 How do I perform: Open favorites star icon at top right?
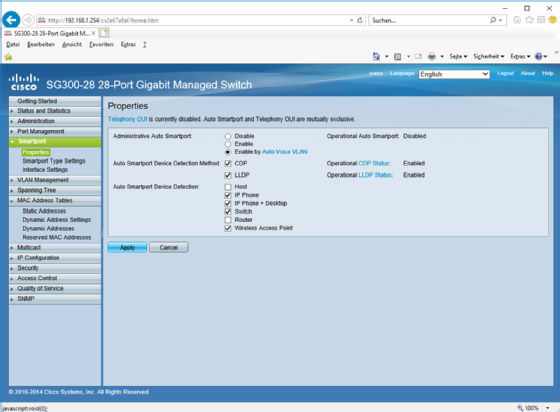click(529, 20)
